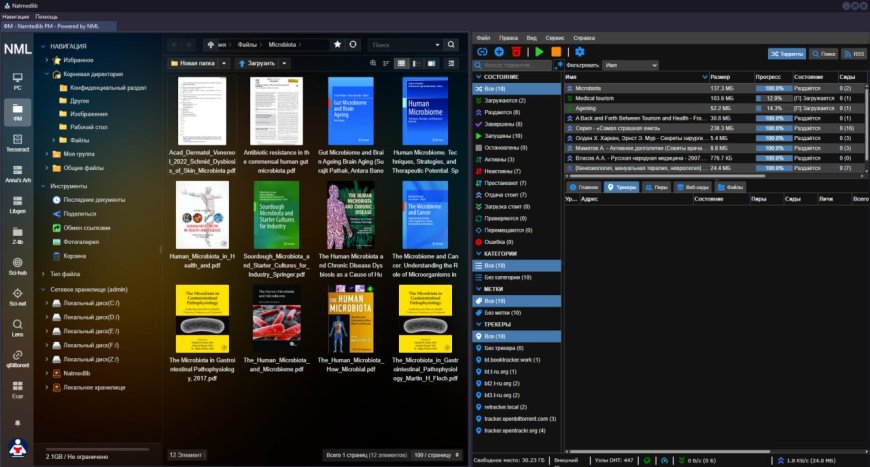Open Z-lib from the left sidebar

[x=18, y=236]
